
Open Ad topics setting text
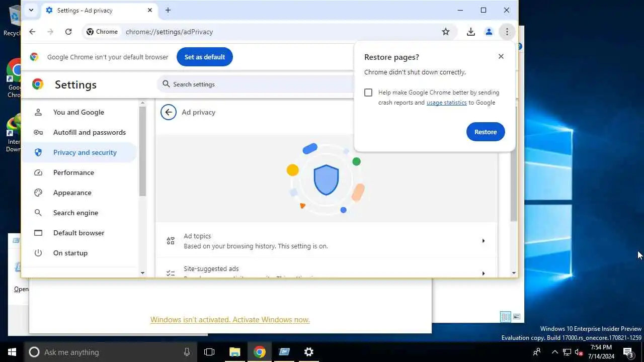coord(256,241)
